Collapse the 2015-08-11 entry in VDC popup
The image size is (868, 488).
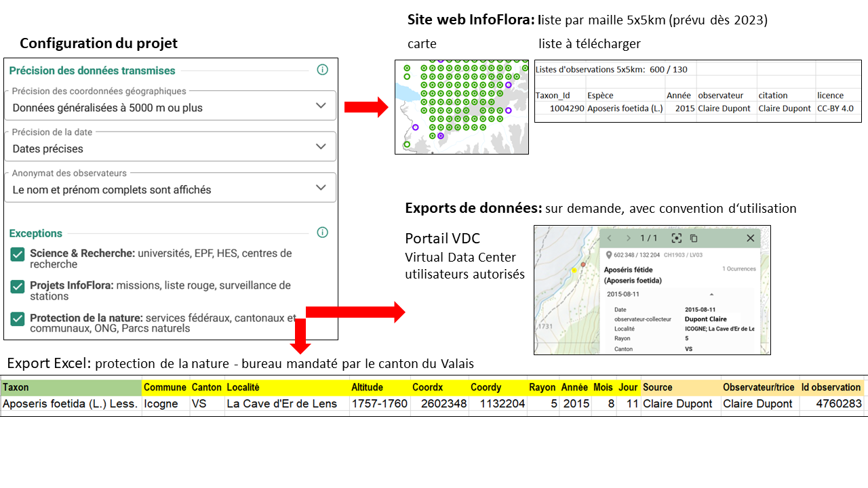point(711,295)
